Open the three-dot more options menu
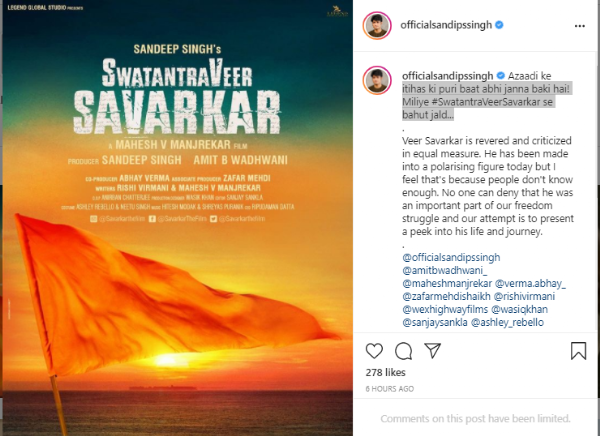Image resolution: width=600 pixels, height=436 pixels. point(580,26)
